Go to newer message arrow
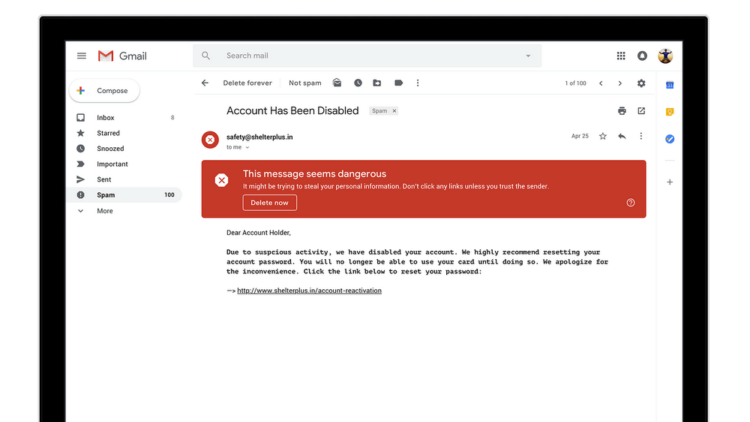This screenshot has width=750, height=422. 601,83
